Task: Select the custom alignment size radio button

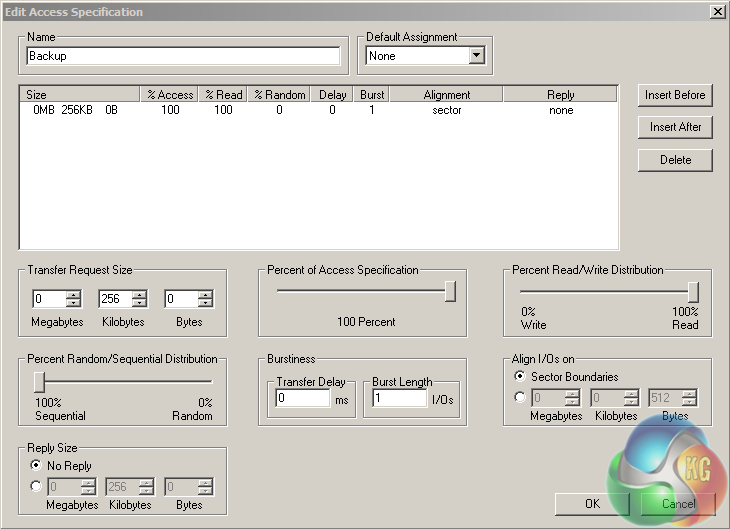Action: 520,398
